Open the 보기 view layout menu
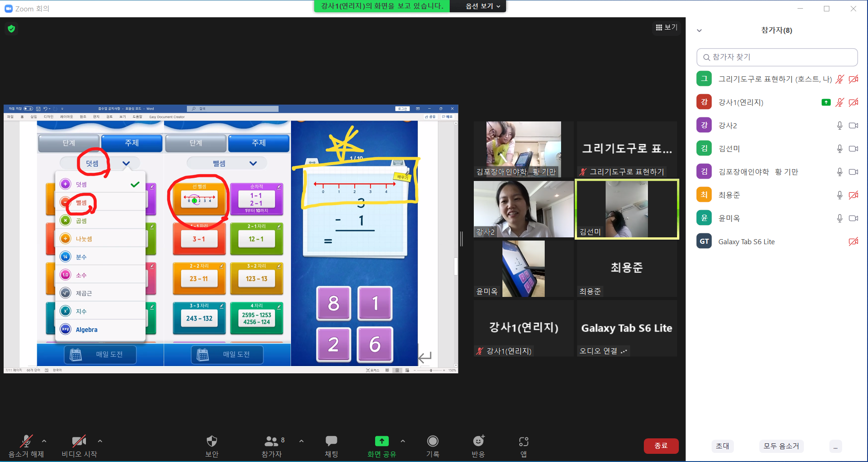The height and width of the screenshot is (462, 868). [x=667, y=27]
